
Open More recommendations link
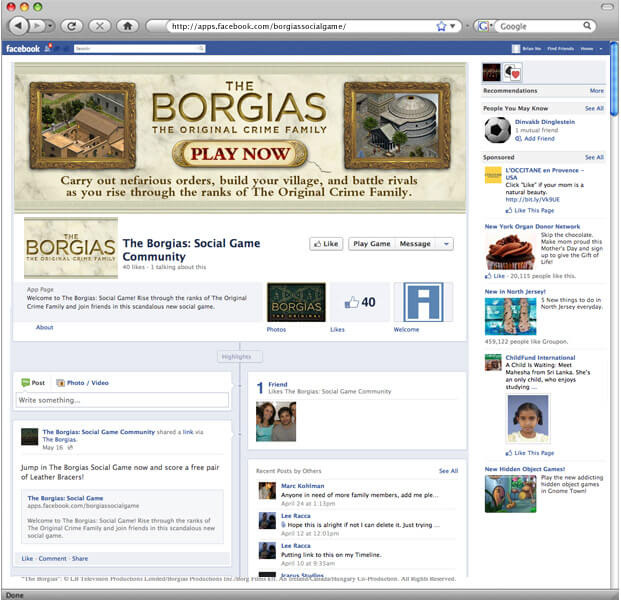(x=596, y=91)
